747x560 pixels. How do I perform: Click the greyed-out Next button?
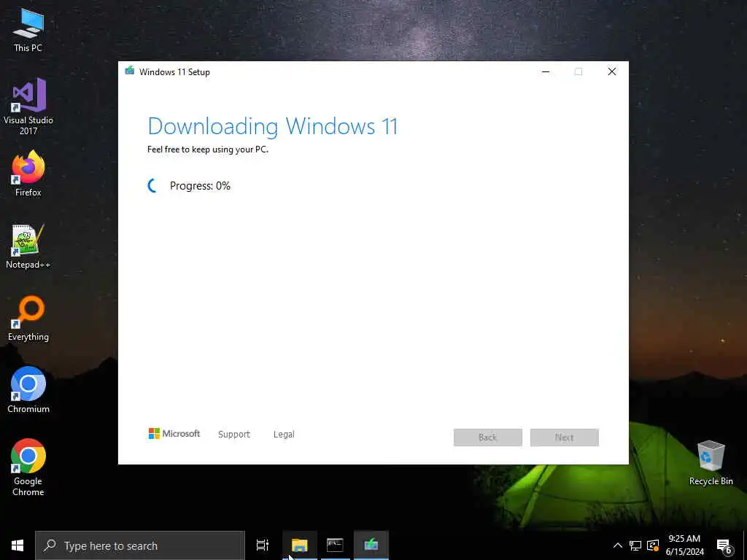tap(565, 437)
